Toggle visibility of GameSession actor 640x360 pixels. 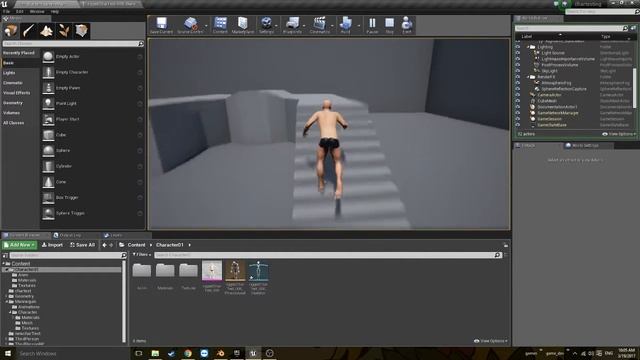[518, 119]
